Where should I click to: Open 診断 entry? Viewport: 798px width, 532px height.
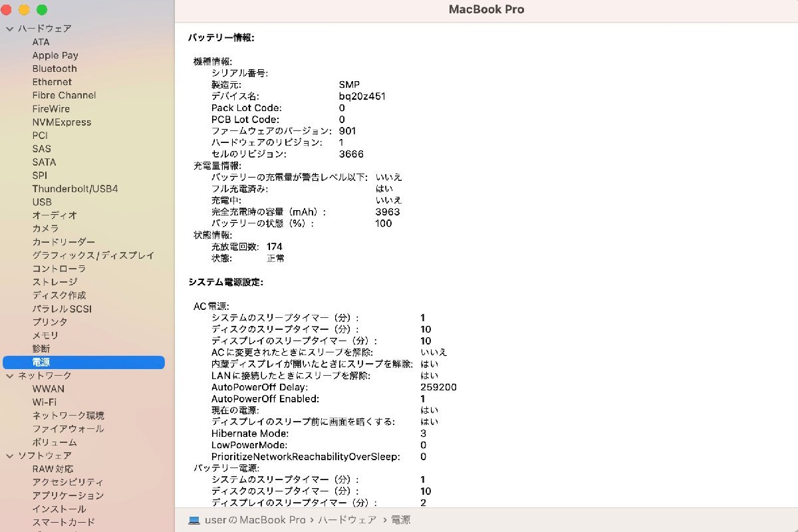[x=41, y=348]
